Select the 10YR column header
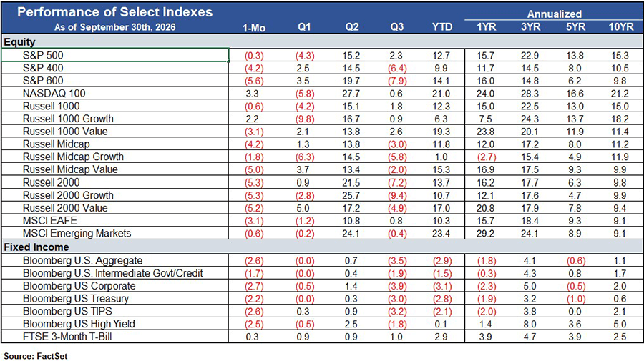The height and width of the screenshot is (361, 644). 621,27
